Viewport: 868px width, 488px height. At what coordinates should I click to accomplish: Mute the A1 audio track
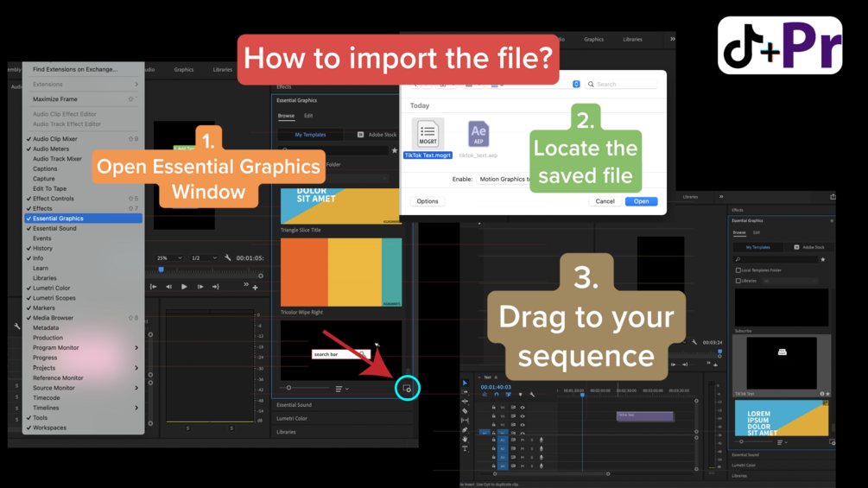(522, 440)
